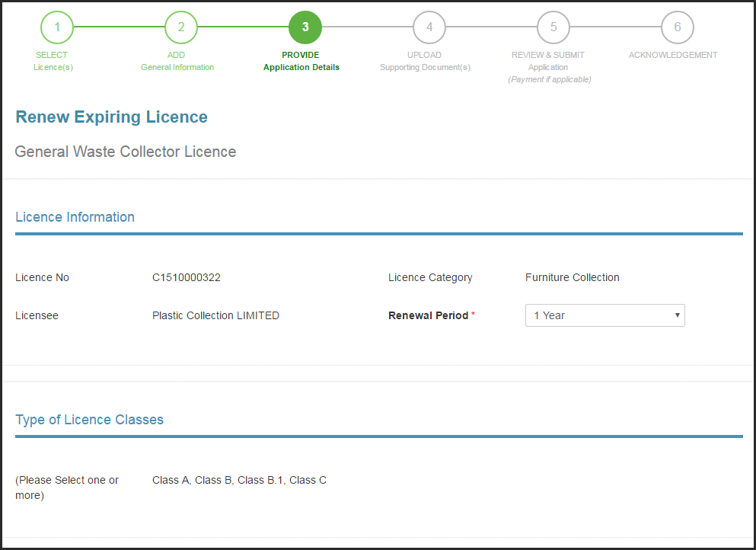The height and width of the screenshot is (550, 756).
Task: Click licence number C1510000322
Action: (187, 277)
